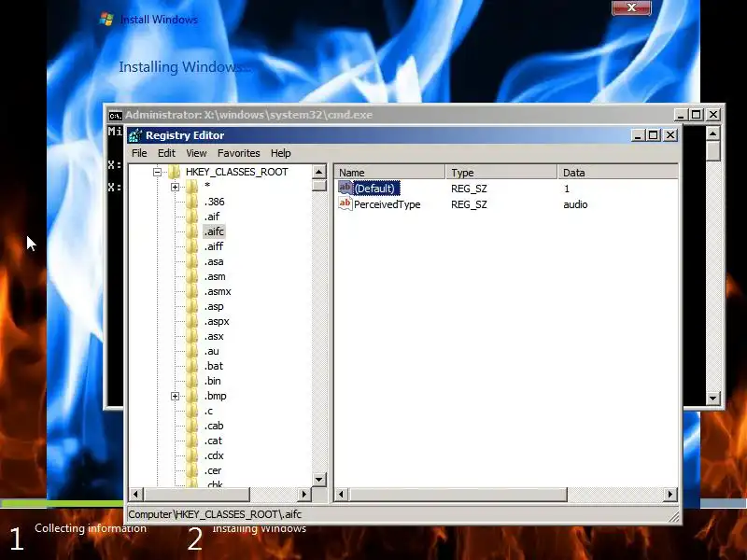Click the Data column header
Screen dimensions: 747x560
617,173
